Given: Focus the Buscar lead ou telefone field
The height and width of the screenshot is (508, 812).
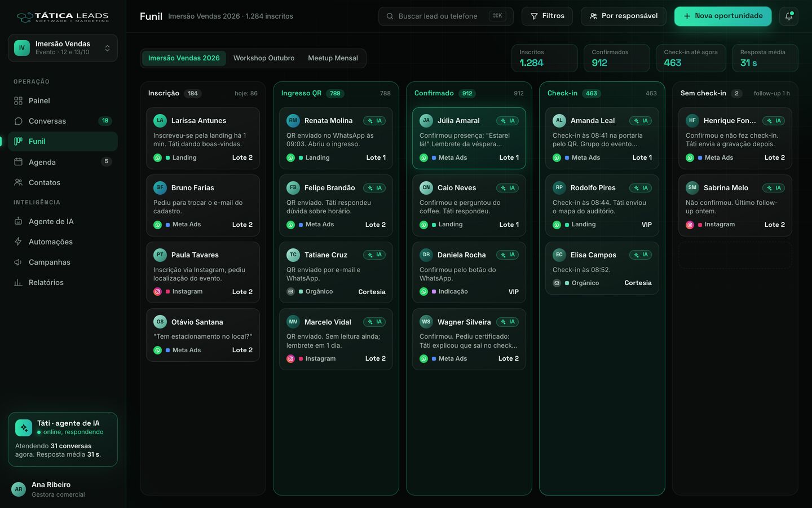Looking at the screenshot, I should pyautogui.click(x=445, y=16).
